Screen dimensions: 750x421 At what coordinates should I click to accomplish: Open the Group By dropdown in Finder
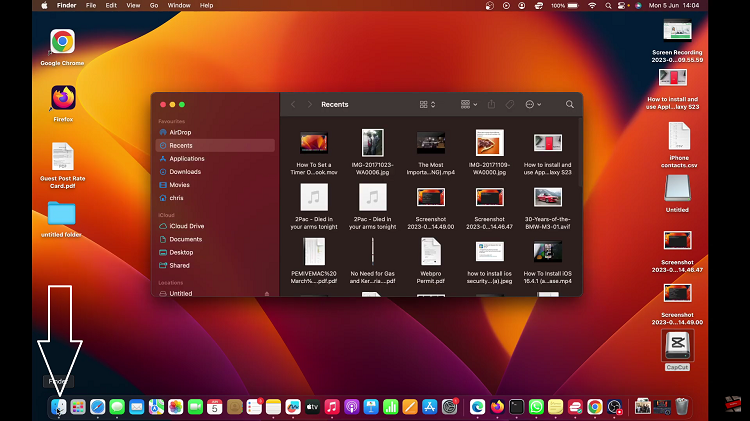[469, 104]
